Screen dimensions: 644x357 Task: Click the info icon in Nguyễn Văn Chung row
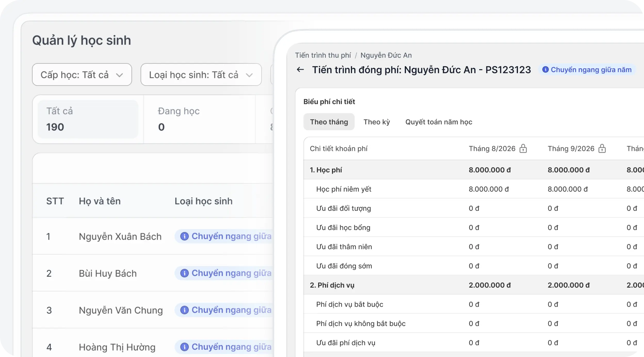click(x=184, y=310)
